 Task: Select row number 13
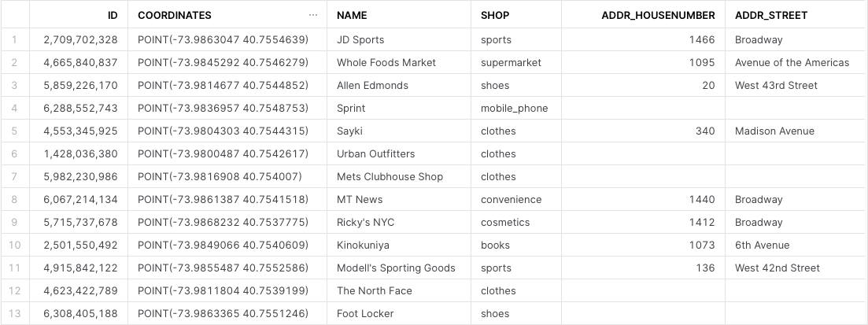click(x=15, y=313)
